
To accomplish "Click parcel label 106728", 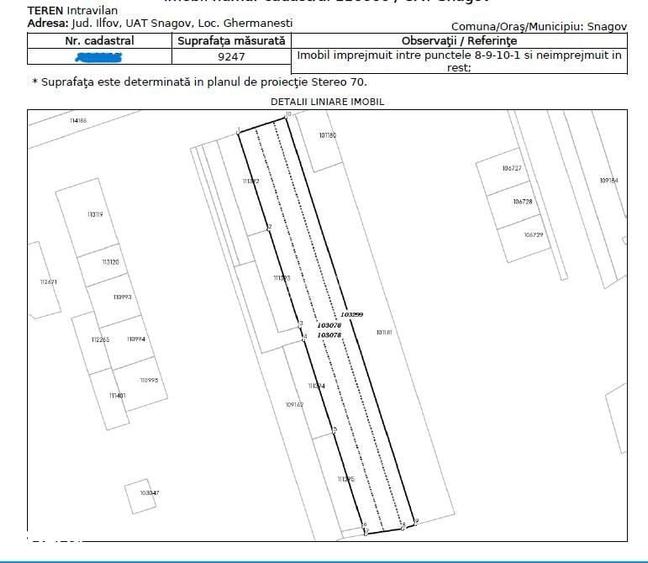I will pos(523,201).
